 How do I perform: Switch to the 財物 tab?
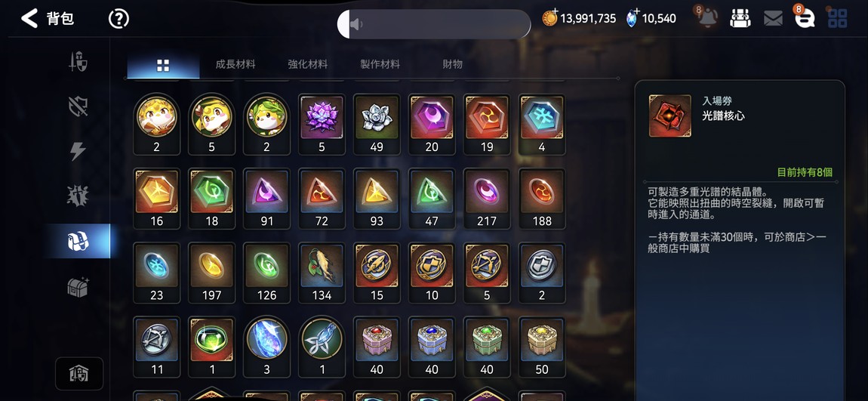452,64
